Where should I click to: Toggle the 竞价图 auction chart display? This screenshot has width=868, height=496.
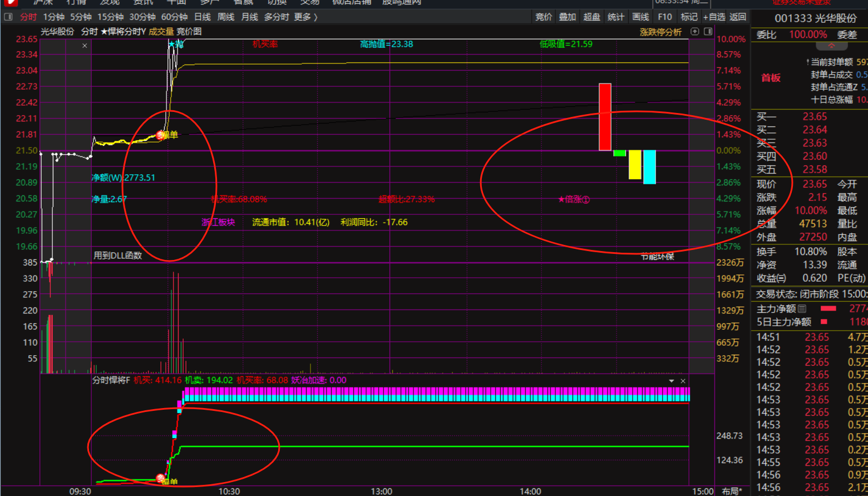tap(189, 32)
